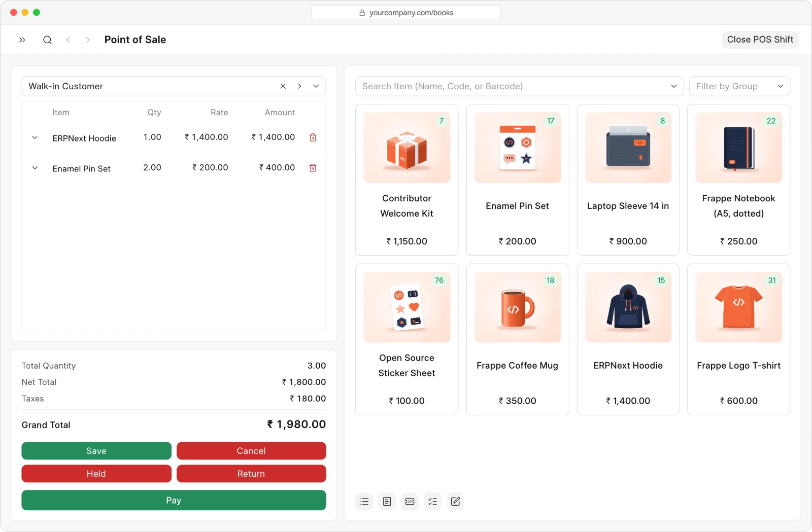Click the Return button
812x532 pixels.
251,474
